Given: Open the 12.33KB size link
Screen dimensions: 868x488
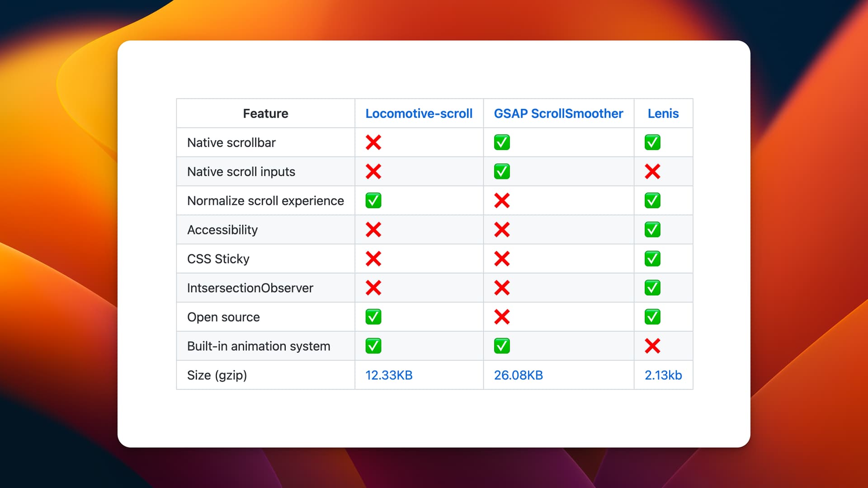Looking at the screenshot, I should (389, 375).
